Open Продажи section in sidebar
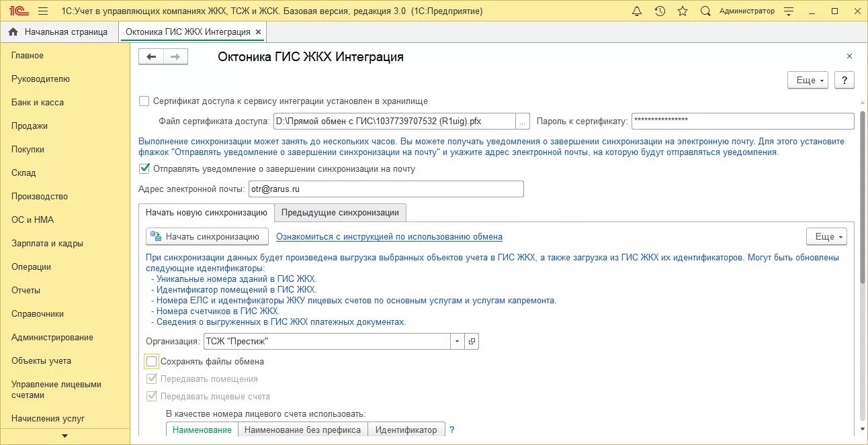Image resolution: width=868 pixels, height=445 pixels. tap(30, 126)
